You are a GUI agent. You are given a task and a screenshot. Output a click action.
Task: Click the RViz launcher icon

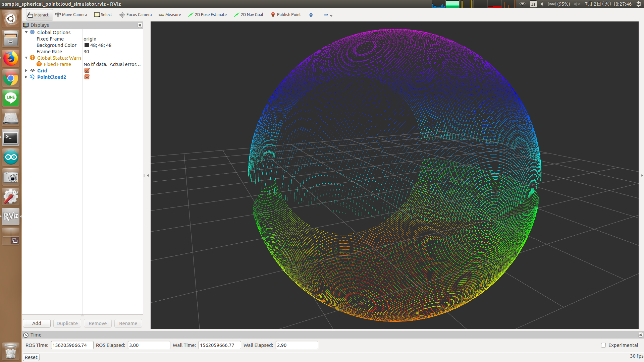(x=11, y=216)
